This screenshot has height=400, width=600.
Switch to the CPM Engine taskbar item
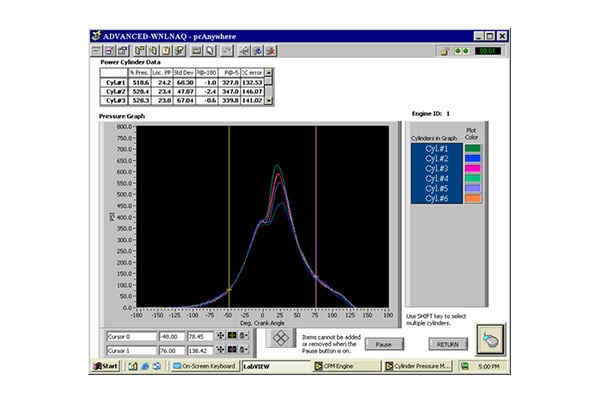click(x=347, y=366)
